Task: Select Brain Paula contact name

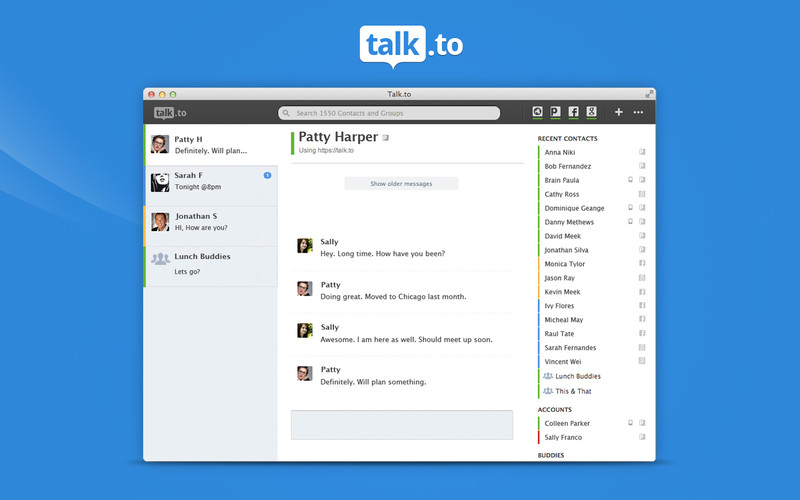Action: (x=562, y=180)
